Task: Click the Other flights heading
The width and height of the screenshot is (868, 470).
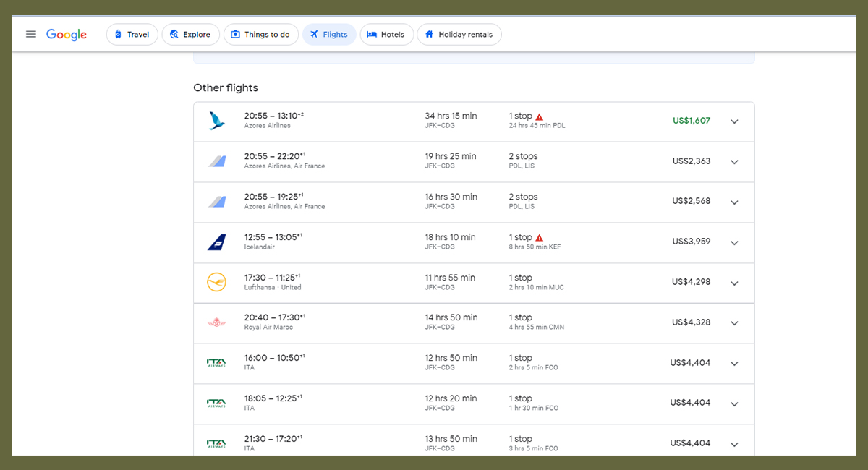Action: tap(226, 87)
